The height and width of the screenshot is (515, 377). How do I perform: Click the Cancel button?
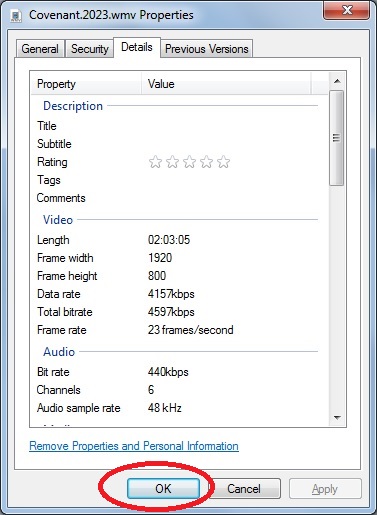pos(244,489)
